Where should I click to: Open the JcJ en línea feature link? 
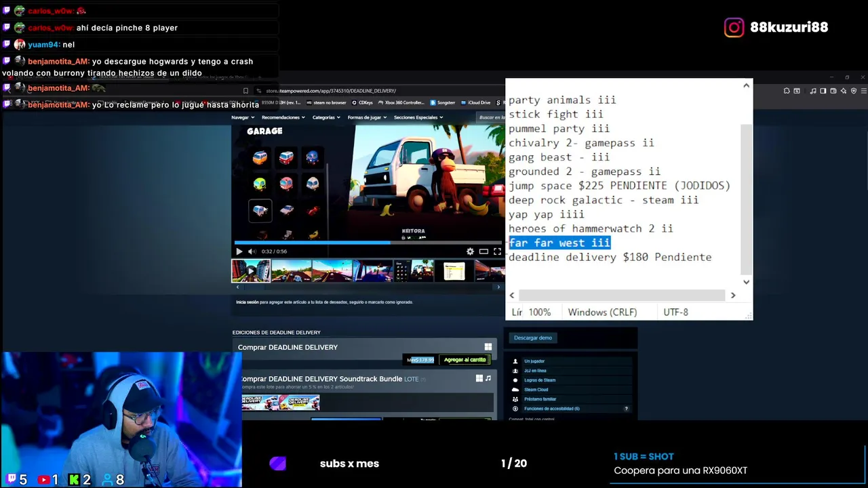tap(535, 371)
